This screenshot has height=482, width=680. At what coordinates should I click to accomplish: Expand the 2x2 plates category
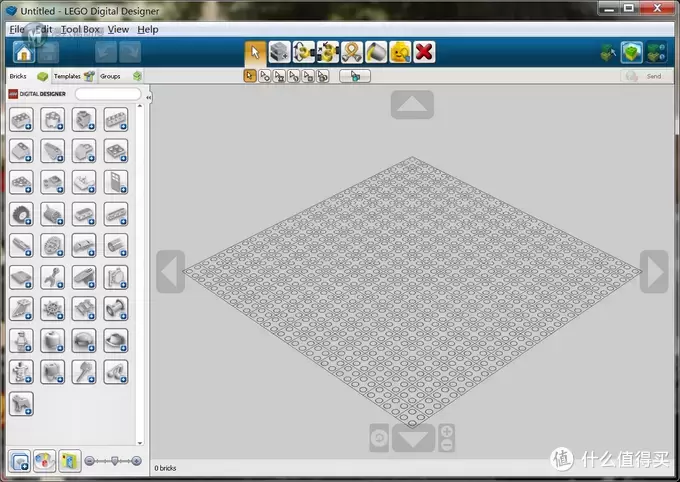coord(116,151)
